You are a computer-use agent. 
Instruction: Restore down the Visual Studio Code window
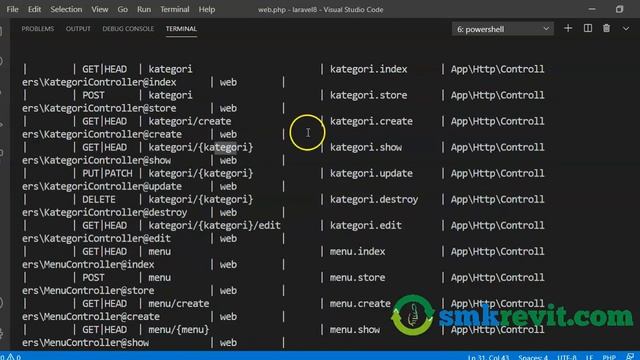[x=619, y=9]
